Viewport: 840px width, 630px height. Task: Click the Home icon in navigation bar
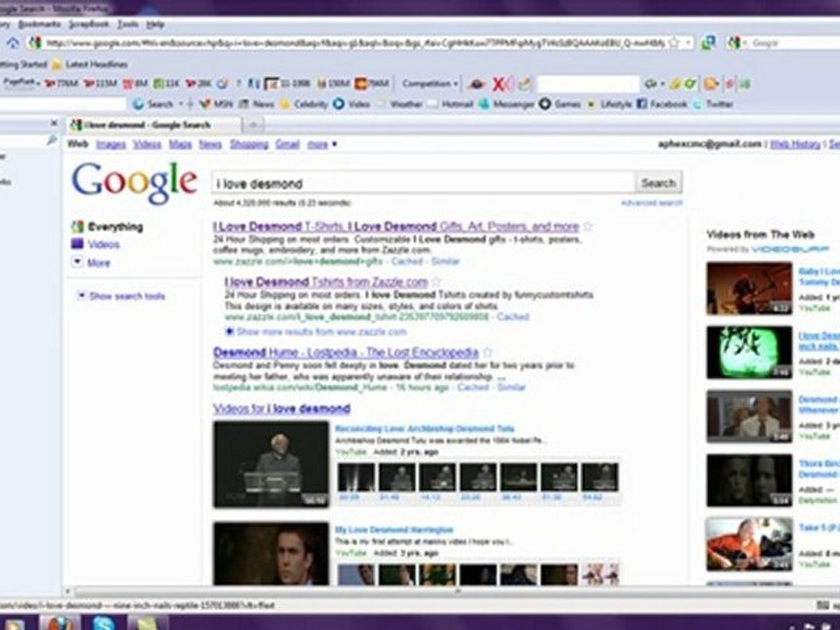pyautogui.click(x=13, y=43)
